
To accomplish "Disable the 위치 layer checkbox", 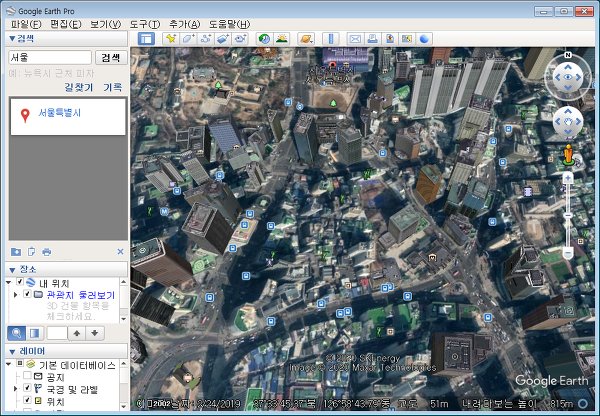I will pos(27,400).
